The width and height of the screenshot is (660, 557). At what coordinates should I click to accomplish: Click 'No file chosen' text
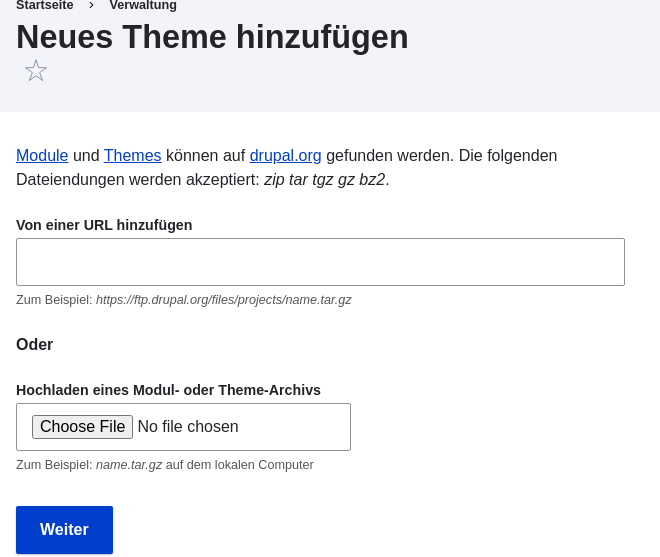(188, 427)
